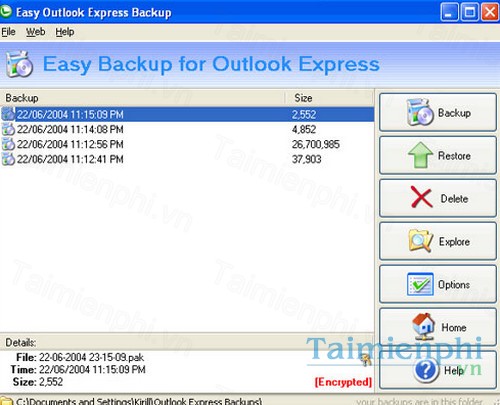Click size value 26,700,985
The width and height of the screenshot is (500, 405).
(x=316, y=144)
